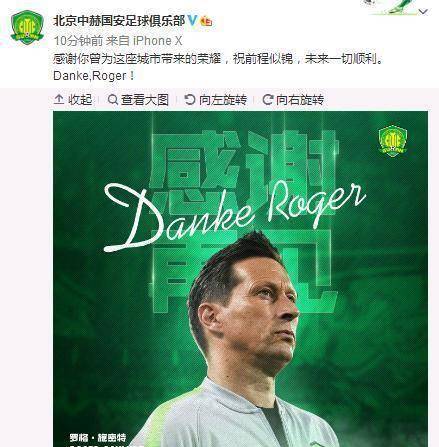Open the 10分钟前 timestamp link
This screenshot has width=439, height=447.
click(x=78, y=41)
